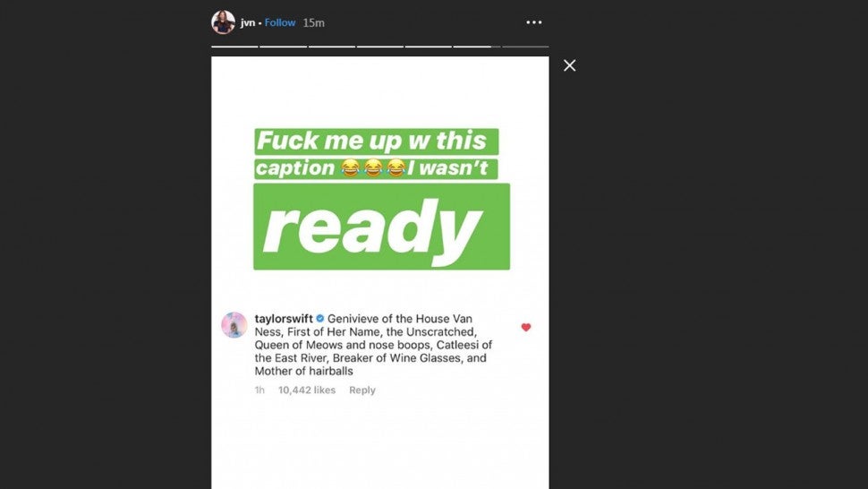Click the jvn profile avatar
This screenshot has width=868, height=489.
[x=223, y=22]
